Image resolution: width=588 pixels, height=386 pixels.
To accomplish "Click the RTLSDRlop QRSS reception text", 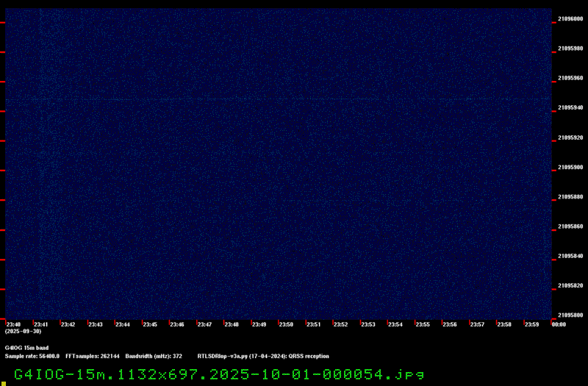I will [x=263, y=356].
